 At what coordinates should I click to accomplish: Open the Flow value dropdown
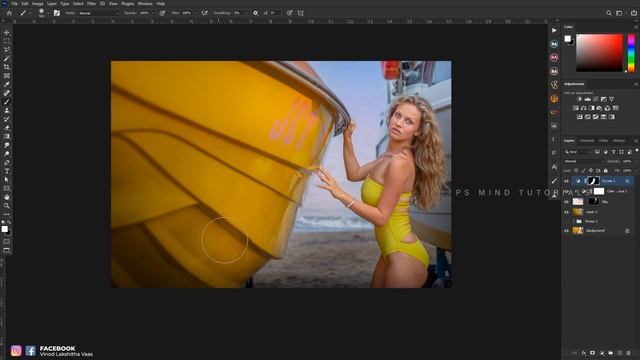coord(195,13)
